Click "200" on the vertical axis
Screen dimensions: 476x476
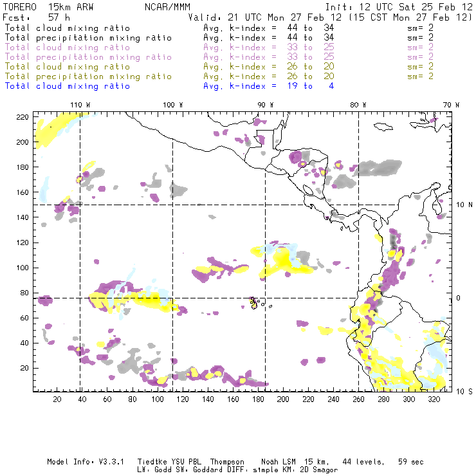pos(23,142)
